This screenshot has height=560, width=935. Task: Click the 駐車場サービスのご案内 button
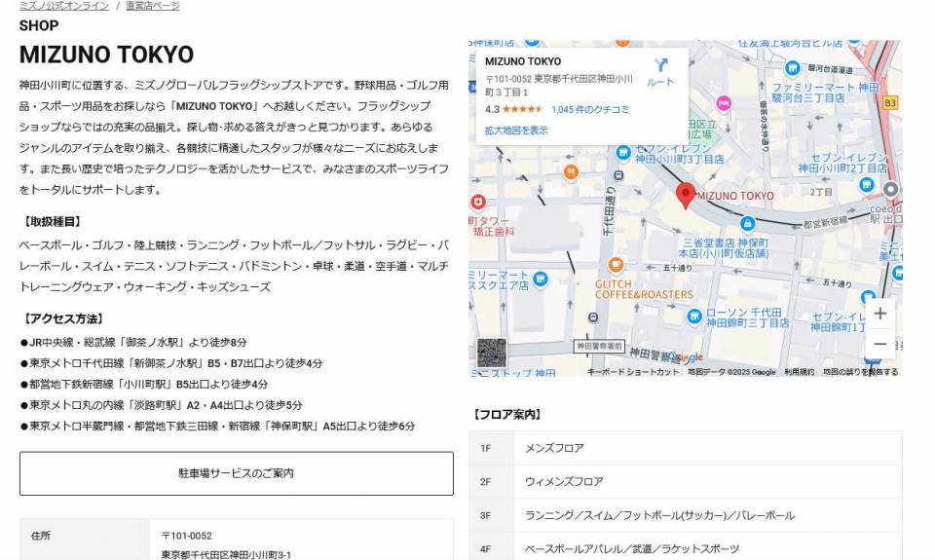236,473
